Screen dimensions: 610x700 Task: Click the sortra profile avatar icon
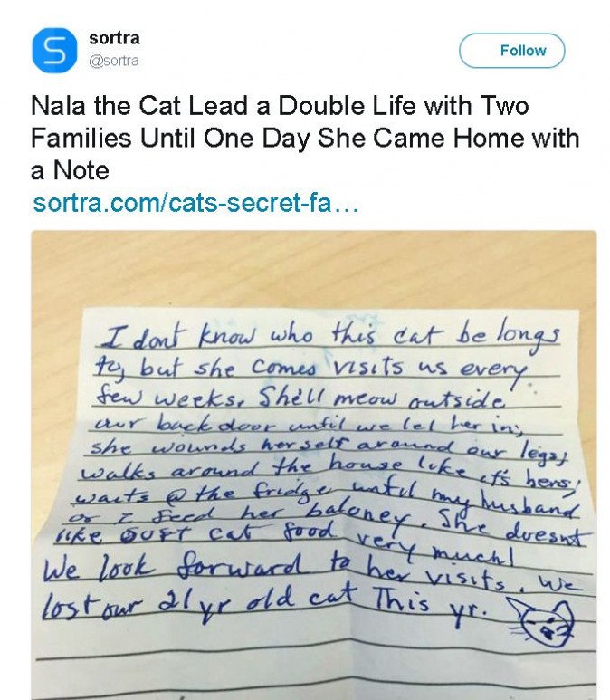[x=54, y=51]
